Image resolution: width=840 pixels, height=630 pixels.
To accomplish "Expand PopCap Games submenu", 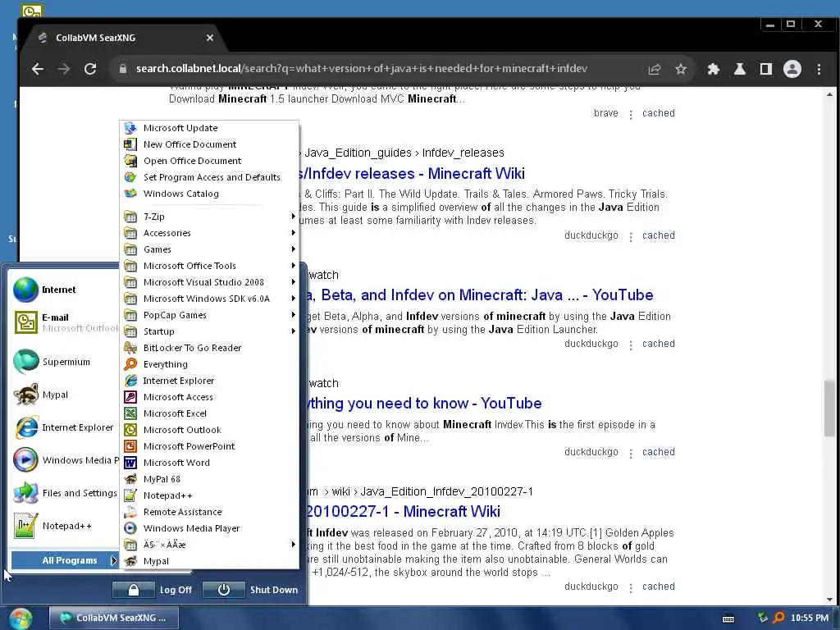I will click(x=209, y=315).
